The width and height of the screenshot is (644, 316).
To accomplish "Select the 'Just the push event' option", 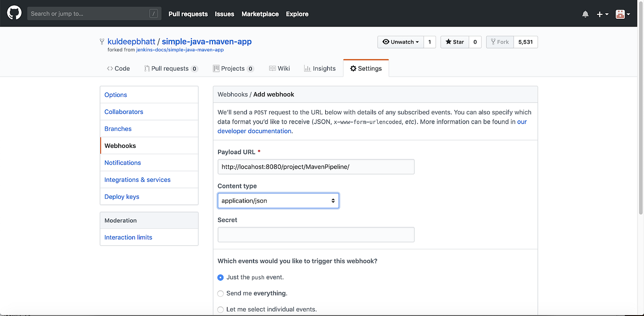I will coord(220,277).
